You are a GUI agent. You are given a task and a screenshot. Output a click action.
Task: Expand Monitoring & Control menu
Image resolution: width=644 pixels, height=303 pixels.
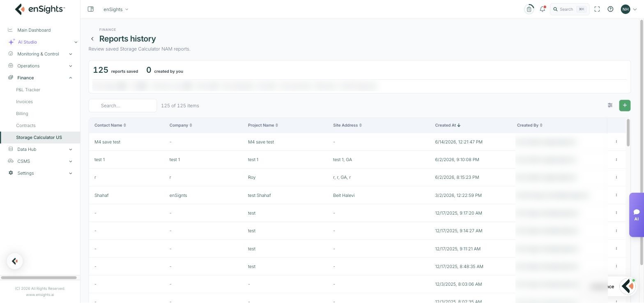(40, 54)
